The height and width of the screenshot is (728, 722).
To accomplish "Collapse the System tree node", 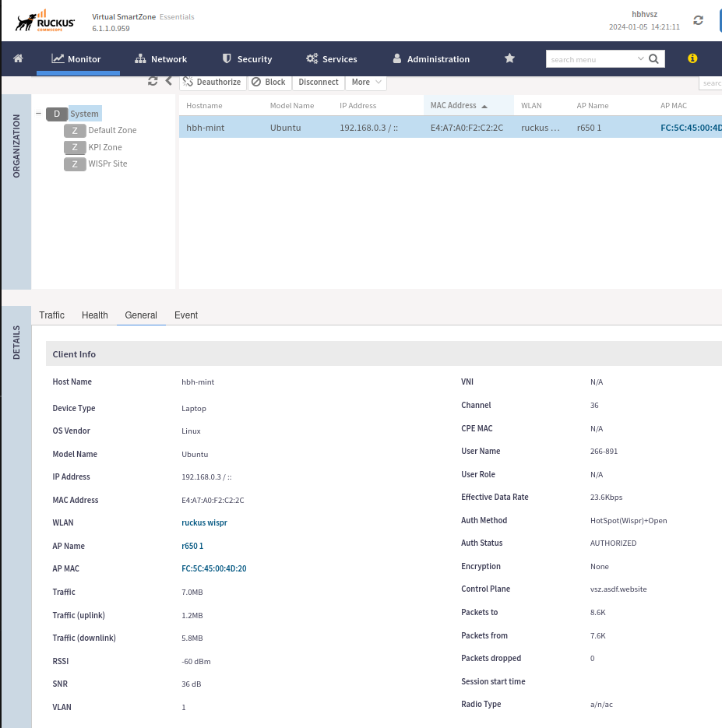I will point(37,113).
